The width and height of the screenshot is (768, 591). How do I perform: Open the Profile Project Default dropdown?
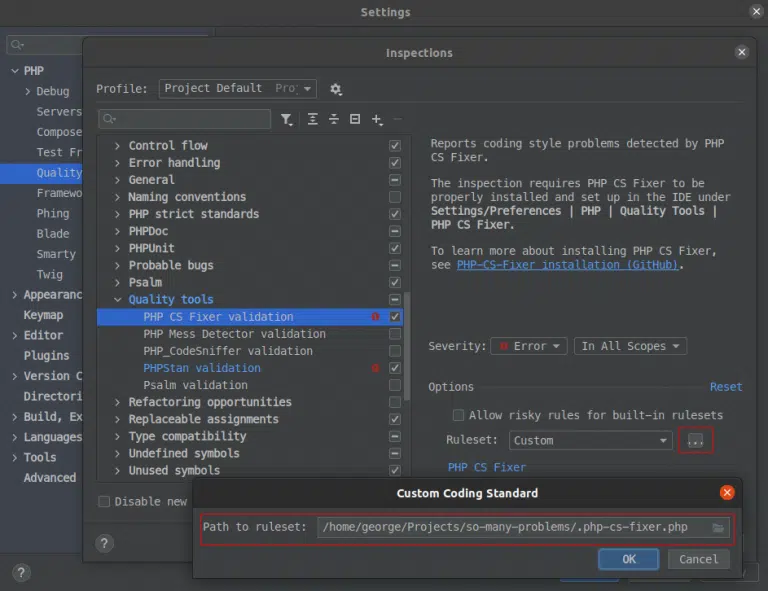point(238,89)
